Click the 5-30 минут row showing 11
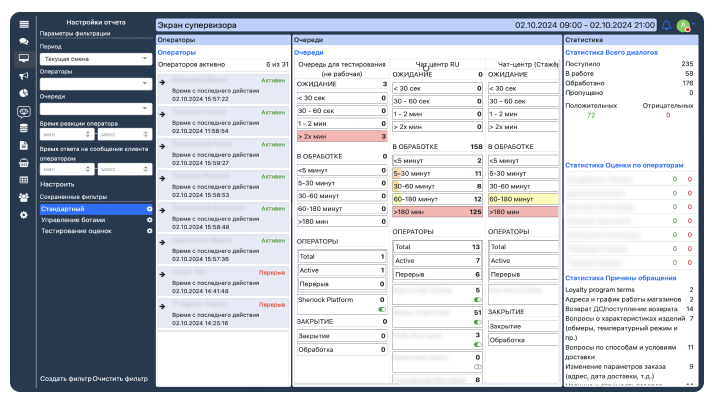The image size is (716, 402). point(437,173)
